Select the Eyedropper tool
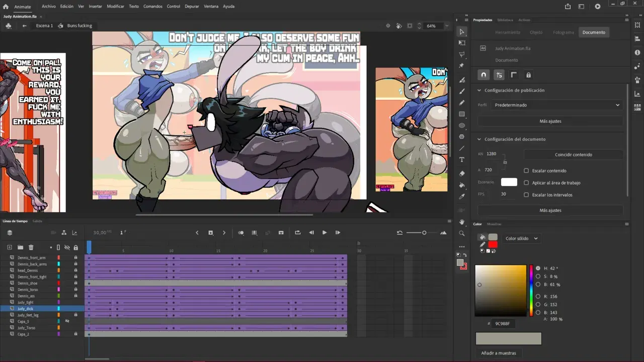 [x=462, y=197]
